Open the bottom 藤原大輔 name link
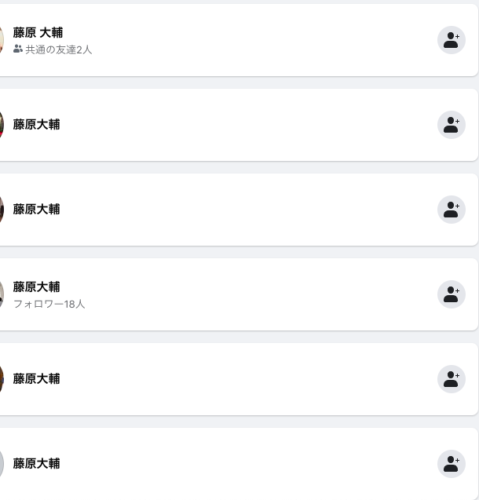 pos(36,463)
